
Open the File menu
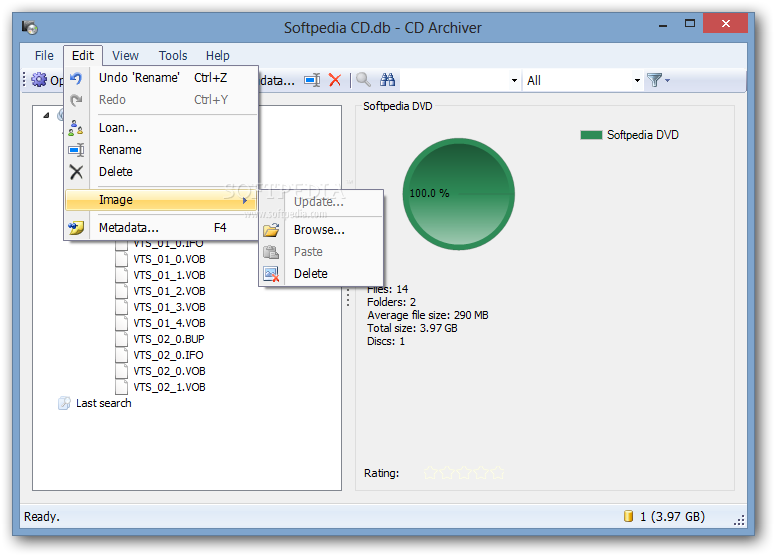[44, 55]
